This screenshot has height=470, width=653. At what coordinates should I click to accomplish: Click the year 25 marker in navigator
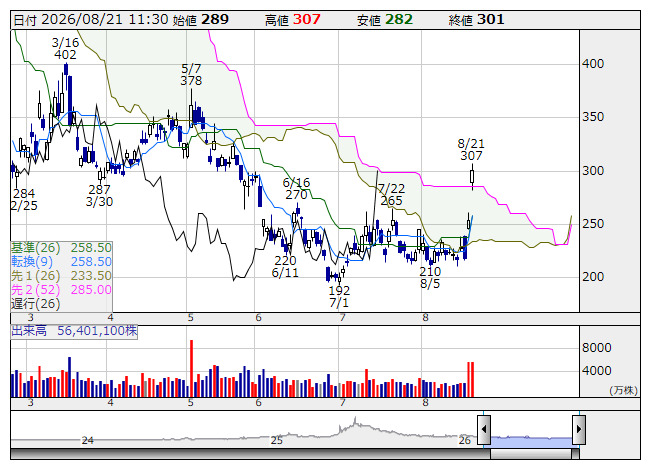[x=277, y=440]
